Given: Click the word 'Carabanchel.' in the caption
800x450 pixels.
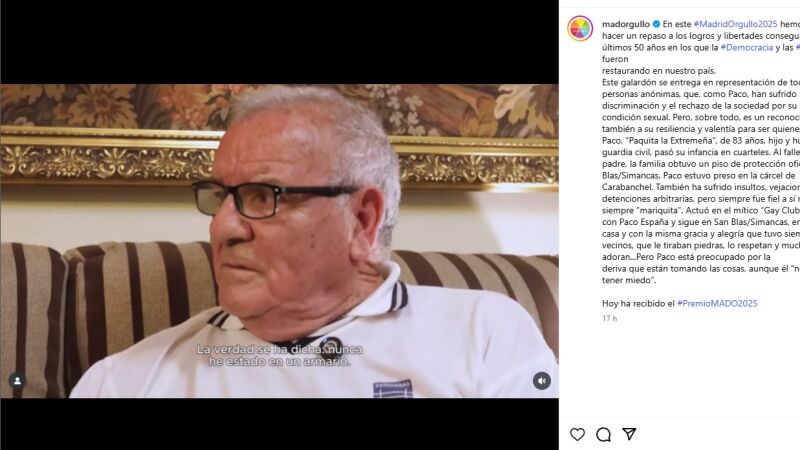Looking at the screenshot, I should coord(628,187).
